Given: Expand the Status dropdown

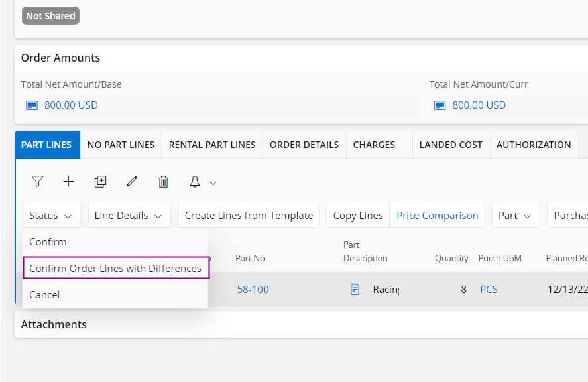Looking at the screenshot, I should point(52,216).
